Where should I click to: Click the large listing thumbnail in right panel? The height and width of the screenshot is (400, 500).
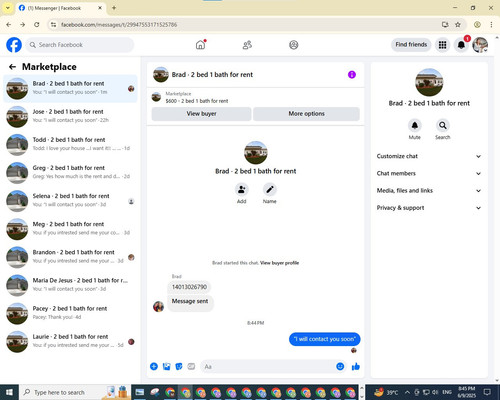[429, 82]
